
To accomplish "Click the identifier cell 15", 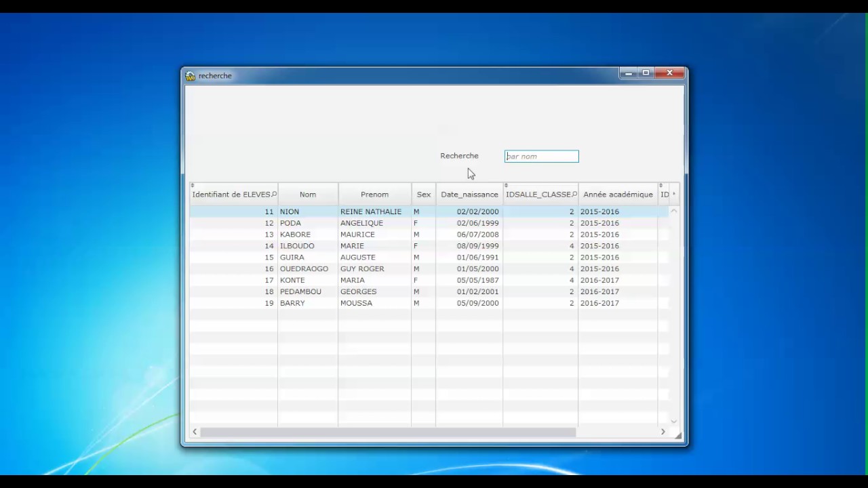I will click(233, 258).
